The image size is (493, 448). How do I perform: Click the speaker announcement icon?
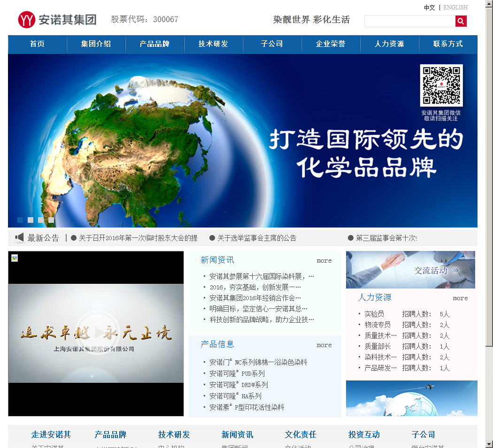[x=20, y=237]
